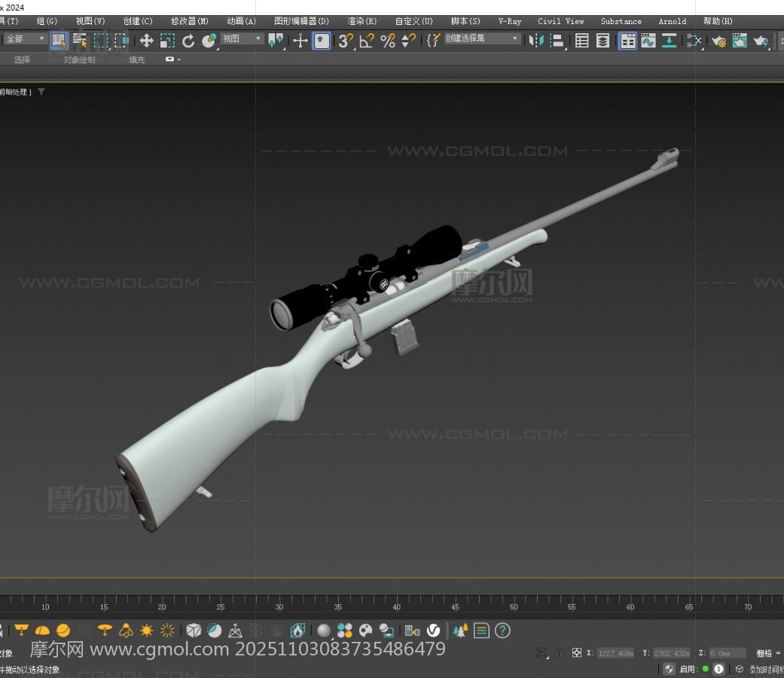The image size is (784, 678).
Task: Click the X coordinate input field
Action: [x=615, y=653]
